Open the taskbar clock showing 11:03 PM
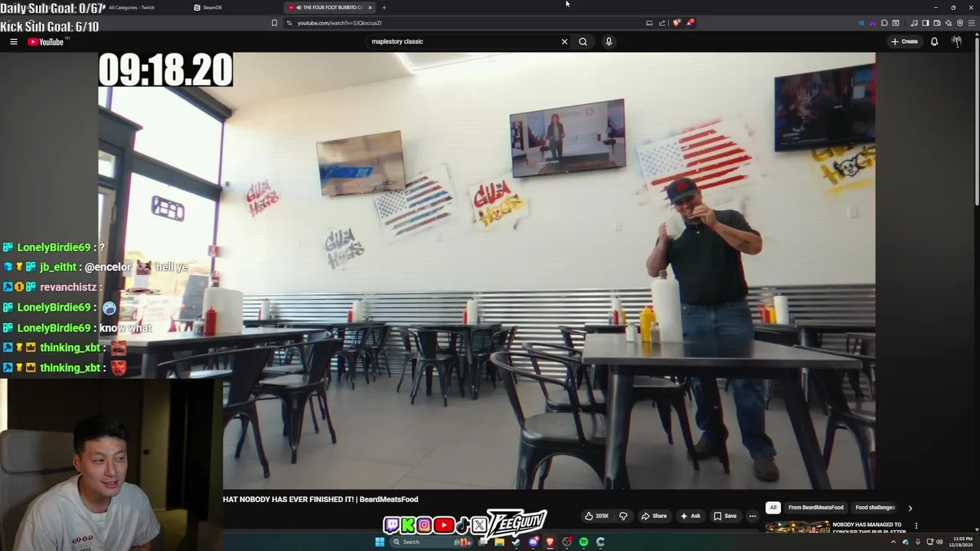This screenshot has width=980, height=551. (960, 542)
